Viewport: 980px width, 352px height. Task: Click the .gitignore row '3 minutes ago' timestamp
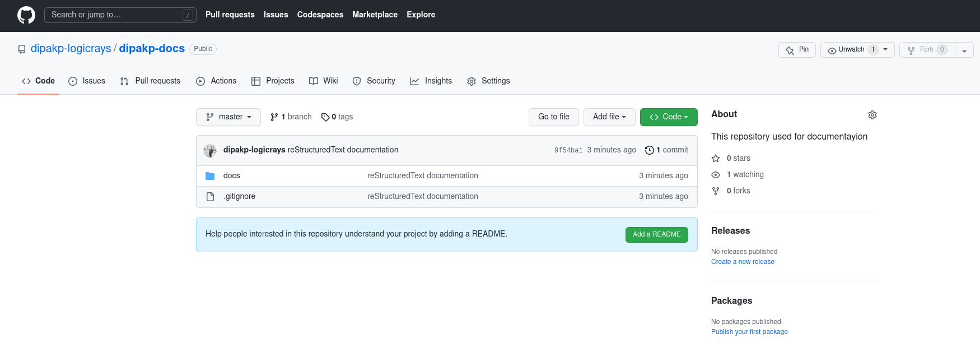point(664,197)
